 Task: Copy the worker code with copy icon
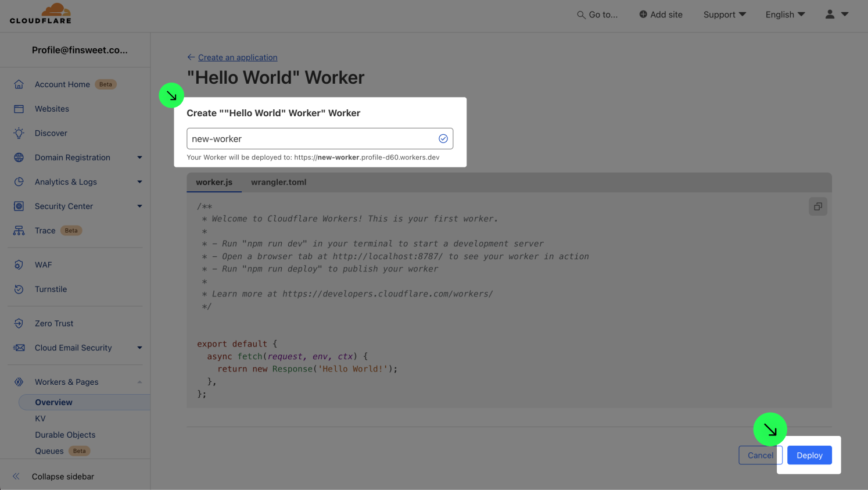pyautogui.click(x=818, y=206)
